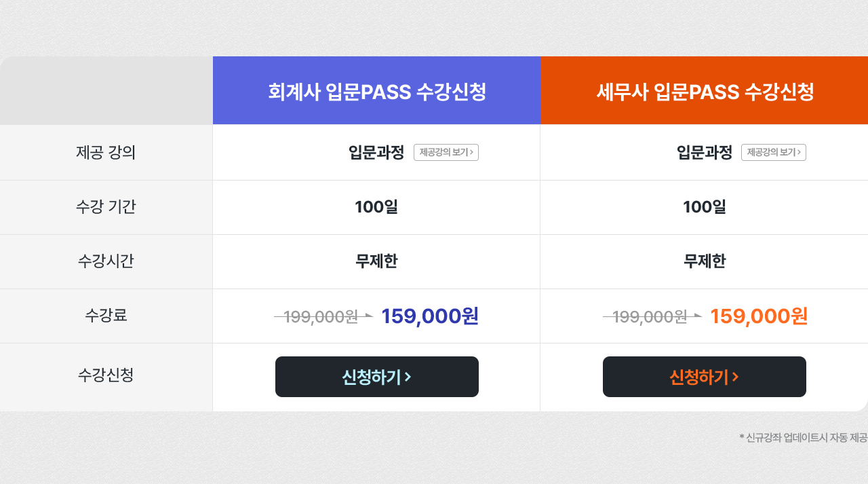Click strikethrough 199,000원 in 세무사 column
868x484 pixels.
[650, 316]
